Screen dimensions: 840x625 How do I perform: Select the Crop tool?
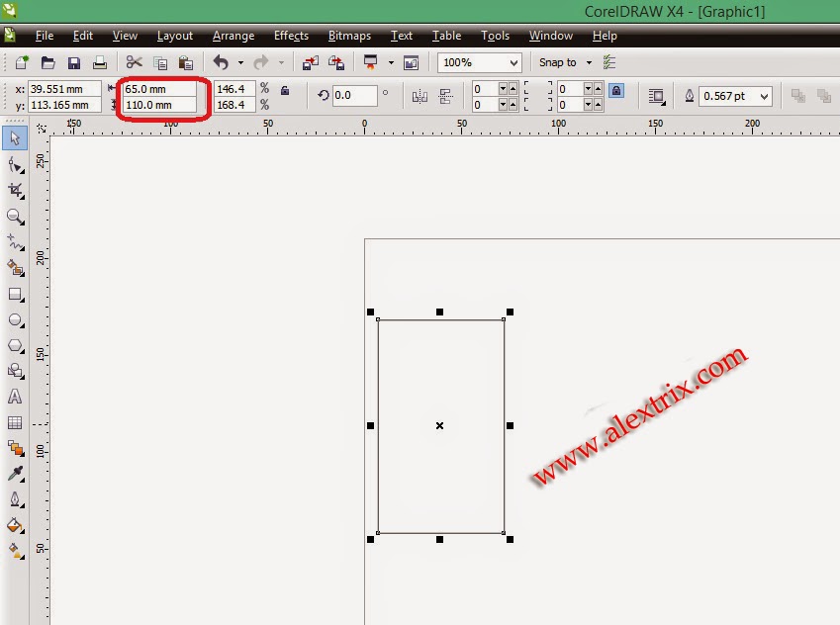16,191
